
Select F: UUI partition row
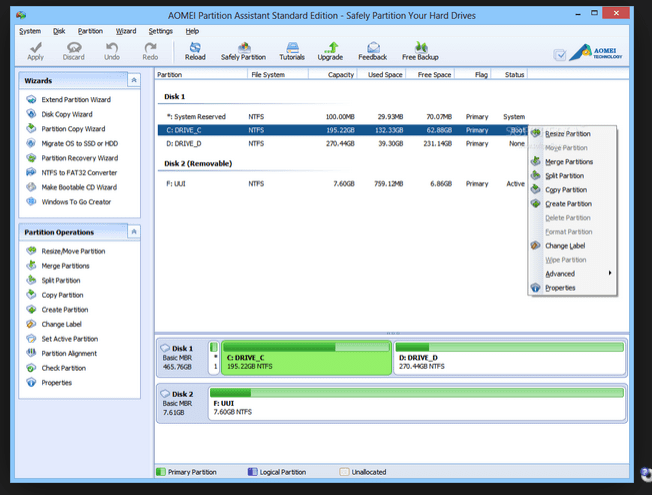(x=343, y=183)
